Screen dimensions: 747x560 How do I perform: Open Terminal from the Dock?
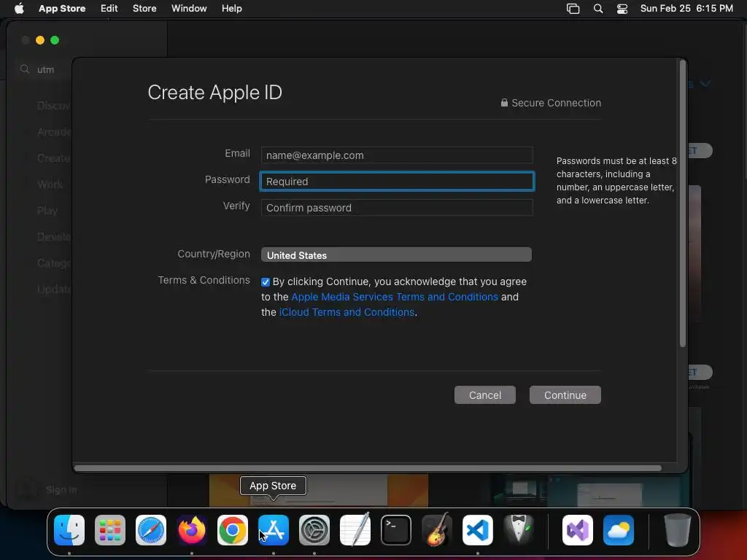tap(396, 530)
